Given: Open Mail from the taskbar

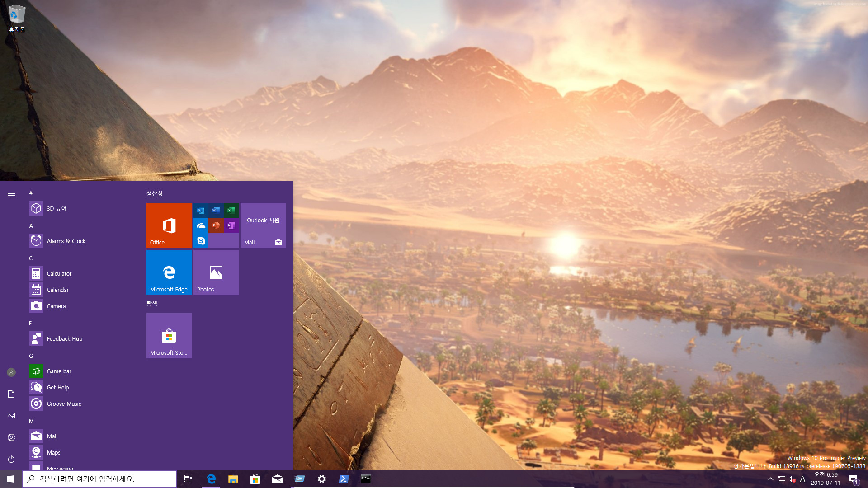Looking at the screenshot, I should pyautogui.click(x=277, y=479).
